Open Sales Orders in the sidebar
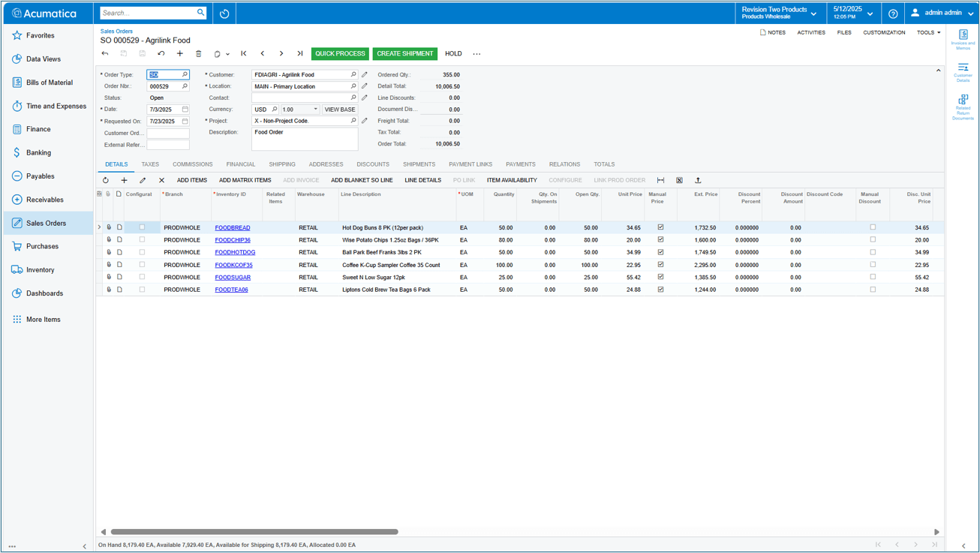The image size is (980, 553). (x=47, y=223)
